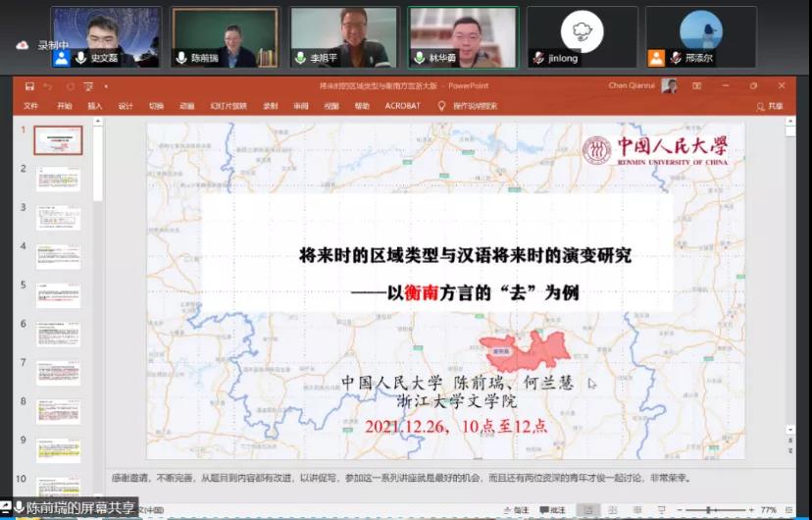
Task: Click the Save icon in quick access toolbar
Action: [x=30, y=86]
